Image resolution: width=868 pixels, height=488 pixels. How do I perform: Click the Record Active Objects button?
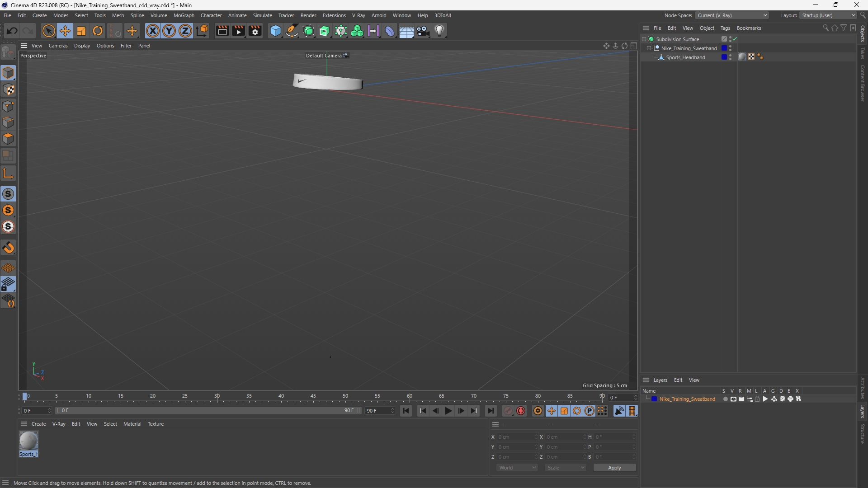(508, 411)
